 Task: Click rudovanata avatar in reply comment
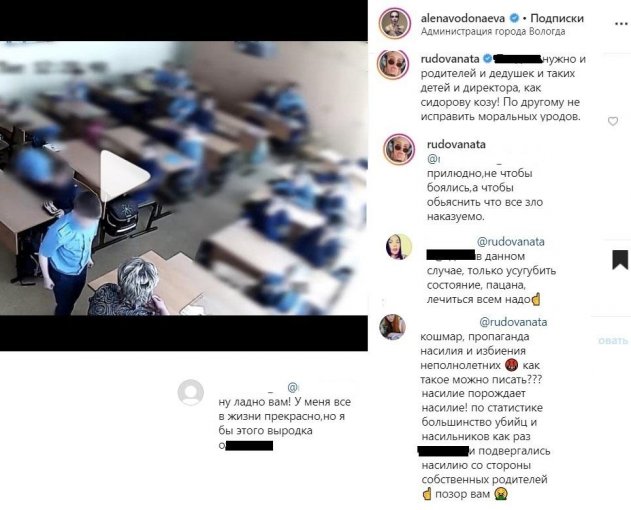coord(399,149)
